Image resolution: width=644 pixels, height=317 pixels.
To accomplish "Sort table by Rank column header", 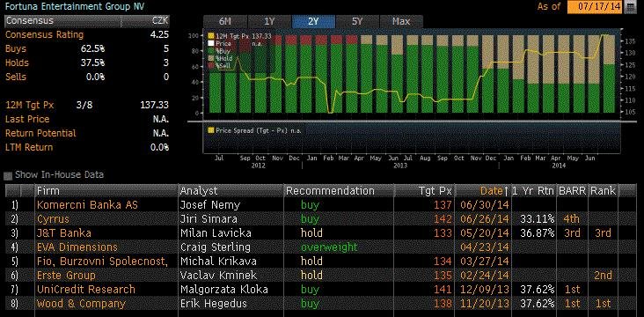I will 603,191.
